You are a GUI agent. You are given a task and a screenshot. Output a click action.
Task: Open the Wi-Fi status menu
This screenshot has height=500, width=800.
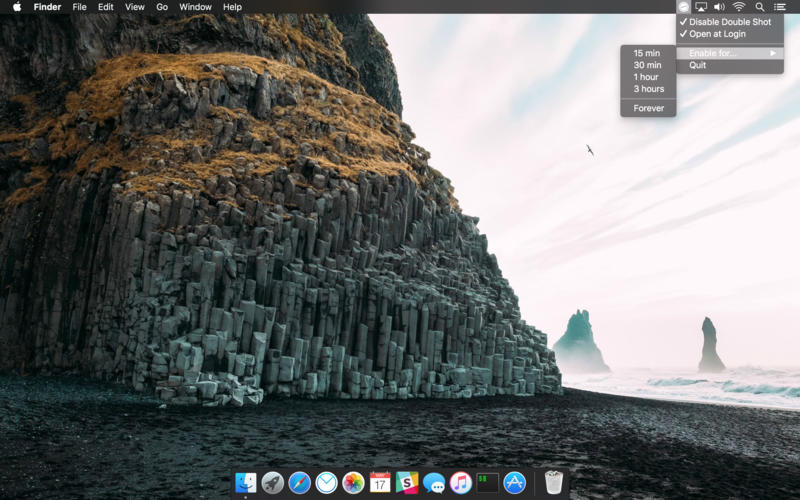(x=739, y=7)
